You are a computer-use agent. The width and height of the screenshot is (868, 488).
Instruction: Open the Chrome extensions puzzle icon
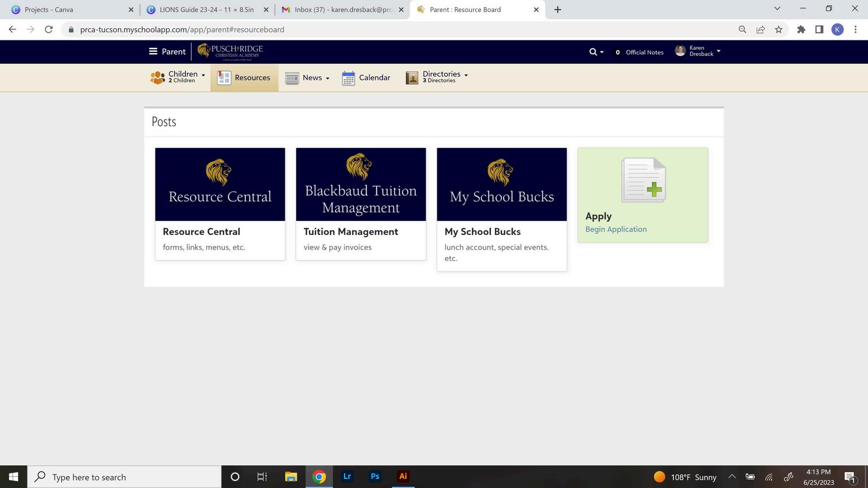801,29
